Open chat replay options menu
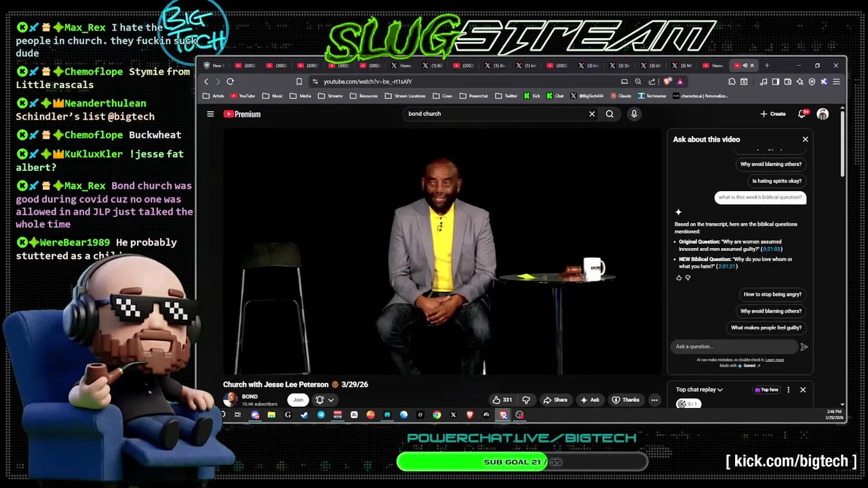868x488 pixels. pyautogui.click(x=788, y=390)
